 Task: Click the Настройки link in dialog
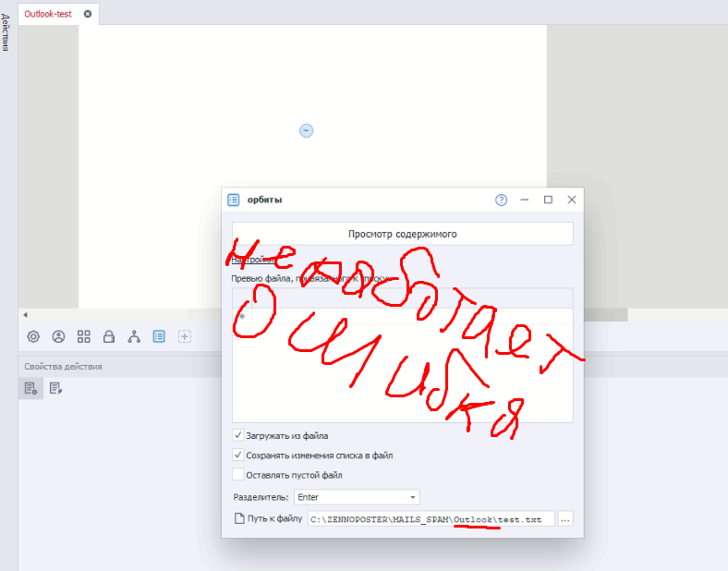253,260
